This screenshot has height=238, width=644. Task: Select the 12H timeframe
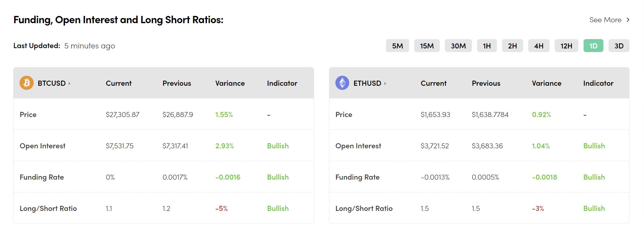[566, 46]
